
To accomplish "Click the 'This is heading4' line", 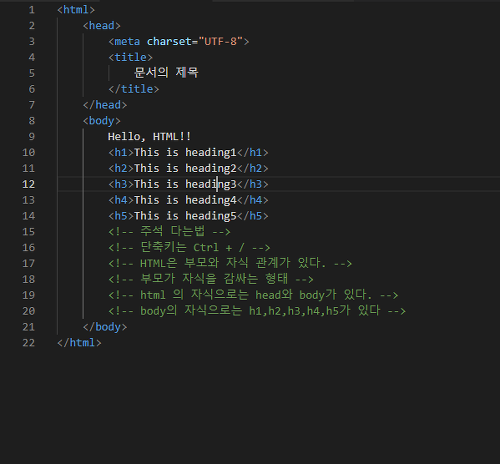I will [188, 200].
